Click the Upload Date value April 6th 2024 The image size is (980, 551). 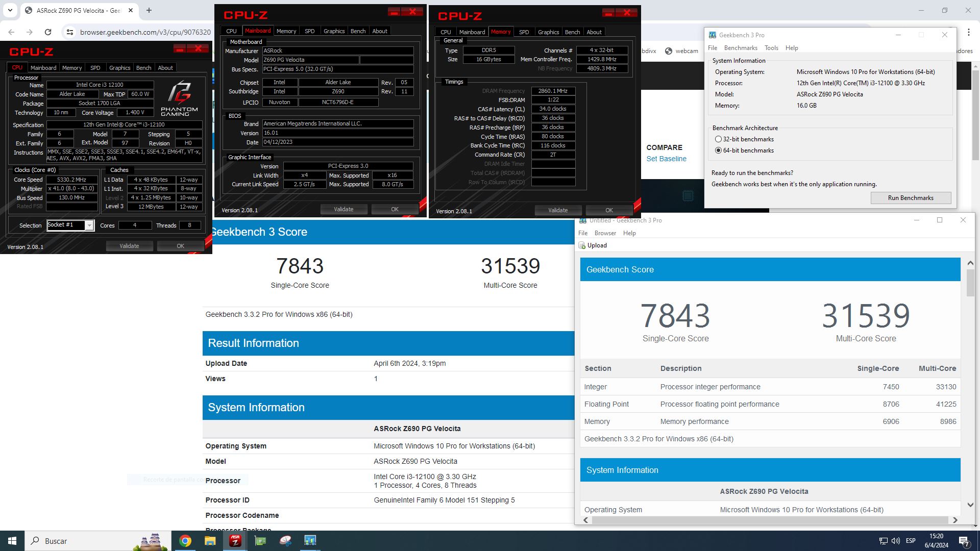click(x=410, y=363)
